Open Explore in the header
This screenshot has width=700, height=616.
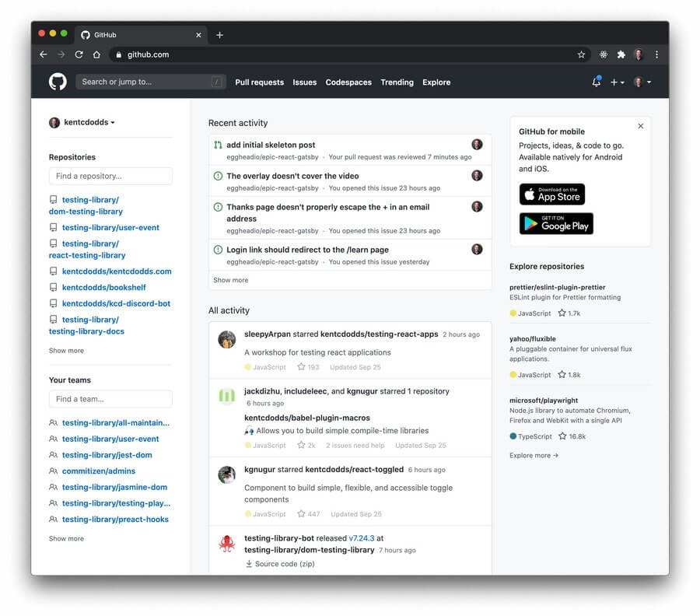click(x=436, y=82)
